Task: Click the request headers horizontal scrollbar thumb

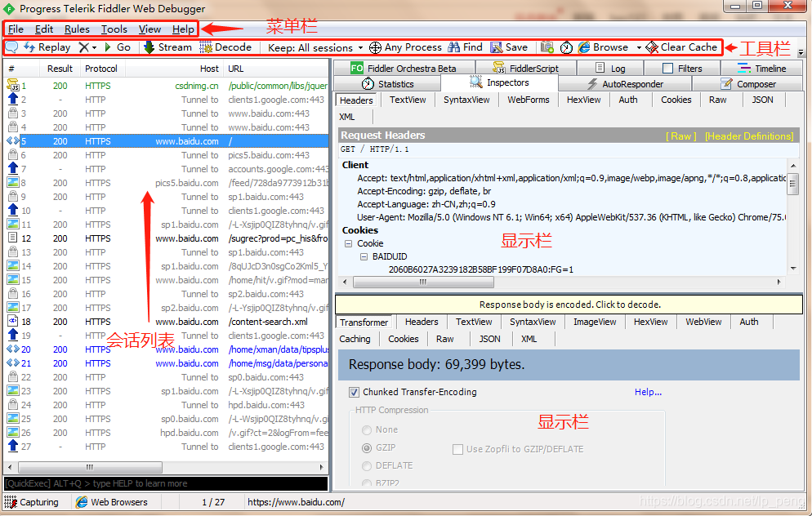Action: coord(424,282)
